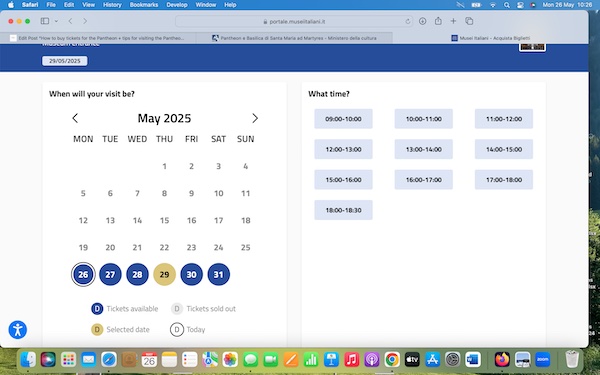Click the address bar showing portale.museiitaliani.it
Viewport: 600px width, 375px height.
(294, 21)
